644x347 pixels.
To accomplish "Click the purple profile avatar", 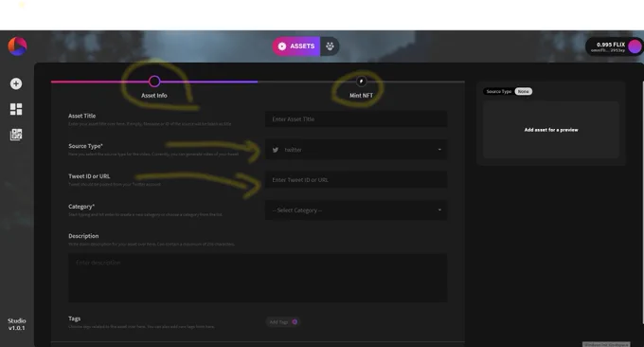I will 635,46.
